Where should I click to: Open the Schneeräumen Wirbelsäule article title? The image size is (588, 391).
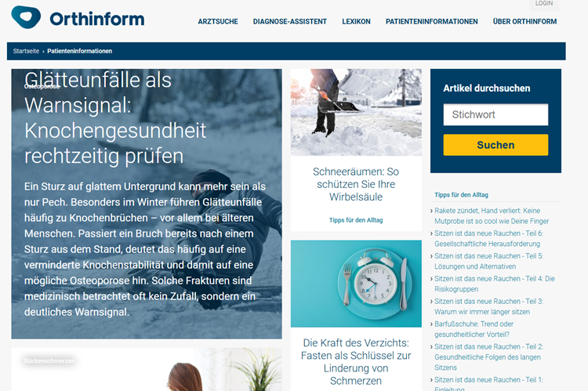[x=356, y=184]
